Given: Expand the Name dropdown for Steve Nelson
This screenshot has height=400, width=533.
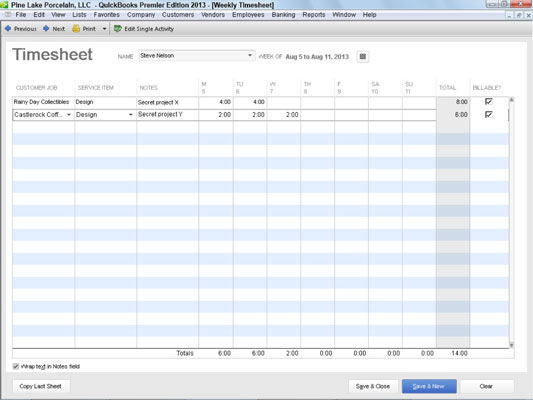Looking at the screenshot, I should pyautogui.click(x=250, y=55).
